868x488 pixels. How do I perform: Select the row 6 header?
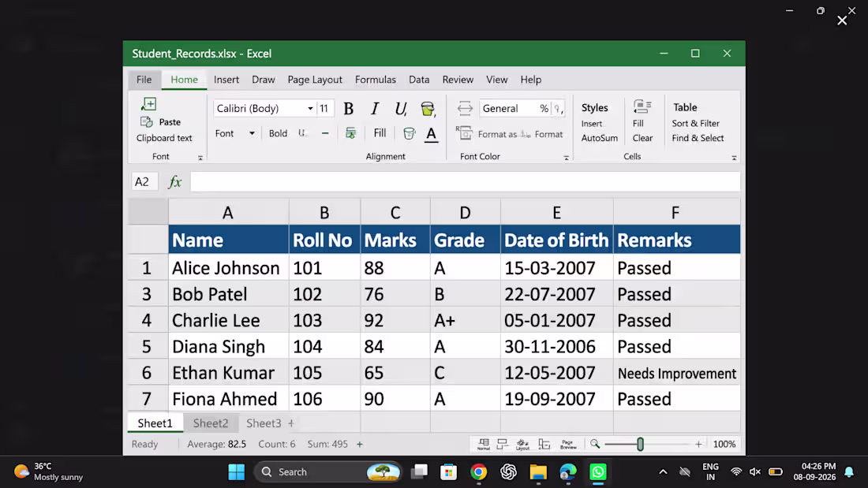coord(147,373)
